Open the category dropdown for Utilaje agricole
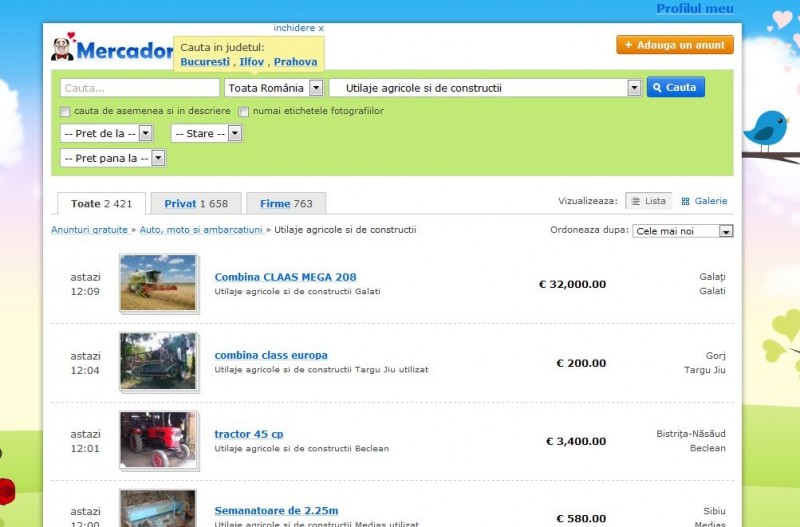Image resolution: width=800 pixels, height=527 pixels. [x=634, y=88]
